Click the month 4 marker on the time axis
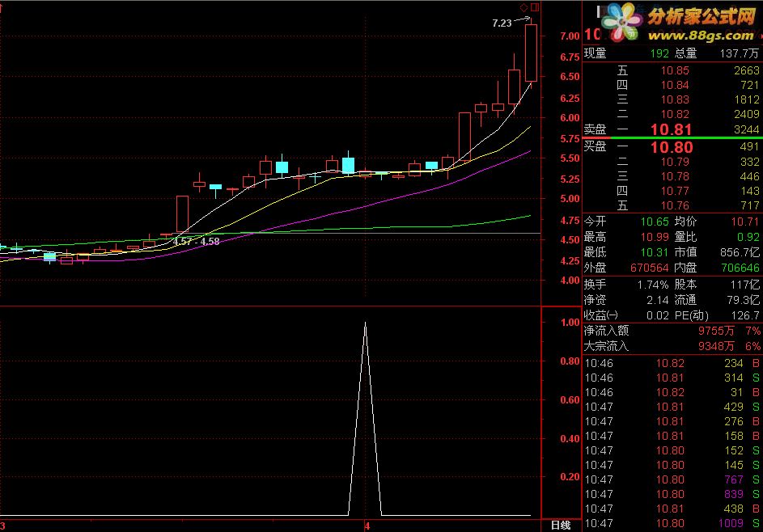 367,526
